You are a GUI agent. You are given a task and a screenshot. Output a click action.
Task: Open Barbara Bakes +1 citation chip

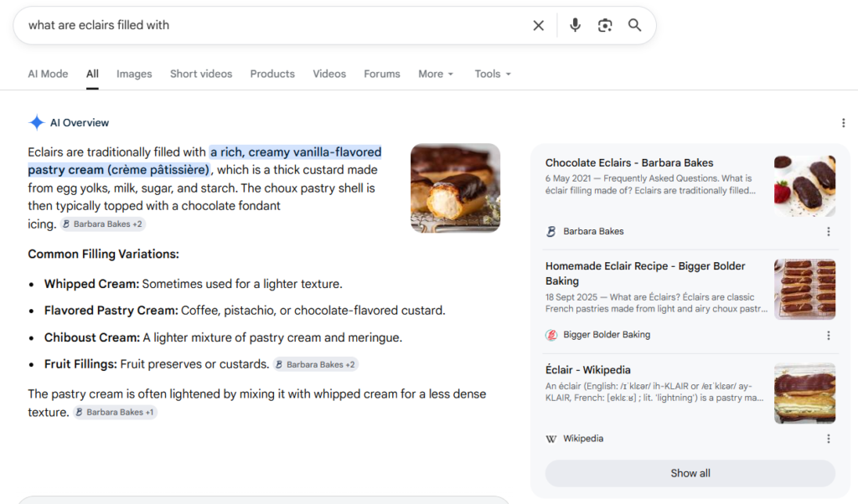point(116,412)
